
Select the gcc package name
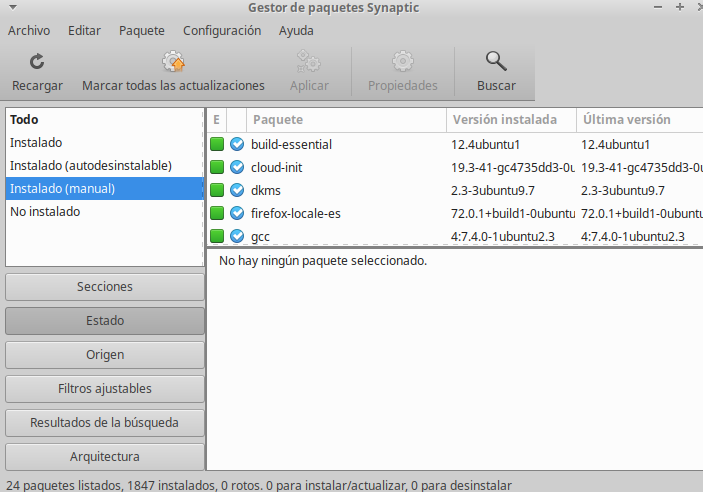(260, 236)
